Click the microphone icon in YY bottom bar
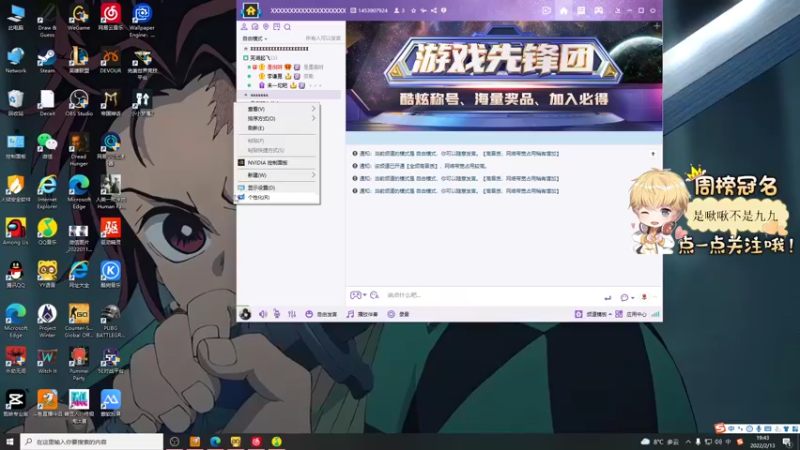Image resolution: width=800 pixels, height=450 pixels. (x=277, y=314)
